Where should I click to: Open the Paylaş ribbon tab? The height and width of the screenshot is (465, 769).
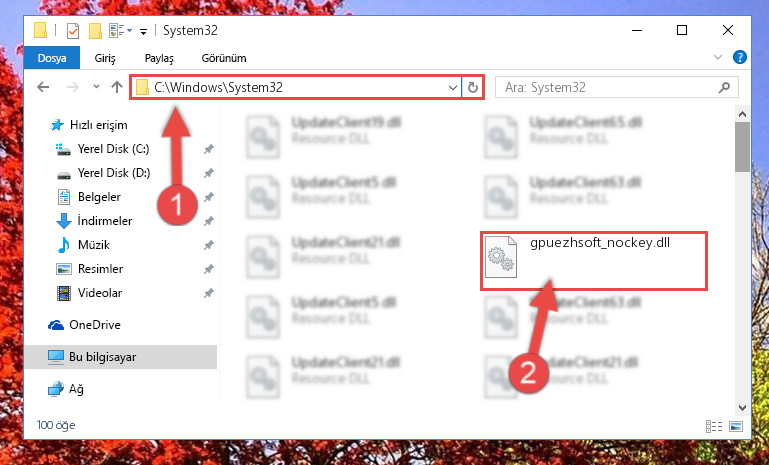159,58
